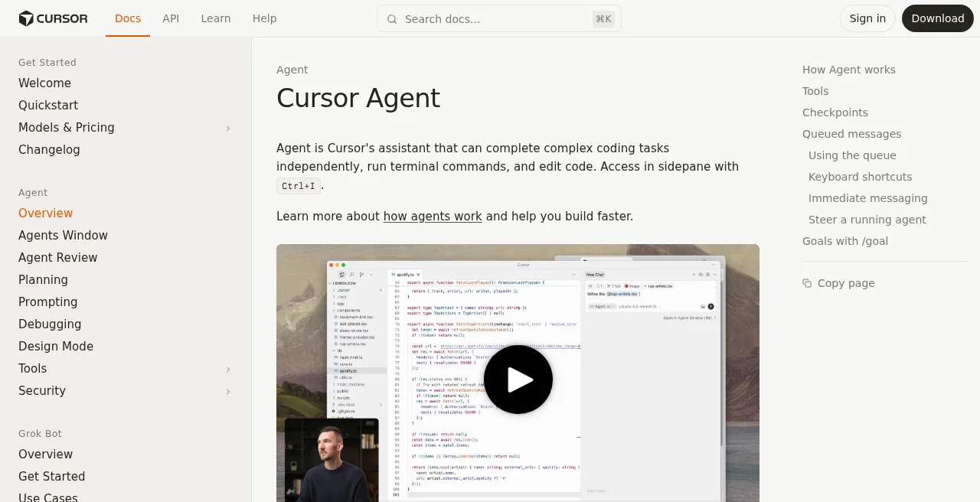The height and width of the screenshot is (502, 980).
Task: Open the API tab
Action: point(171,18)
